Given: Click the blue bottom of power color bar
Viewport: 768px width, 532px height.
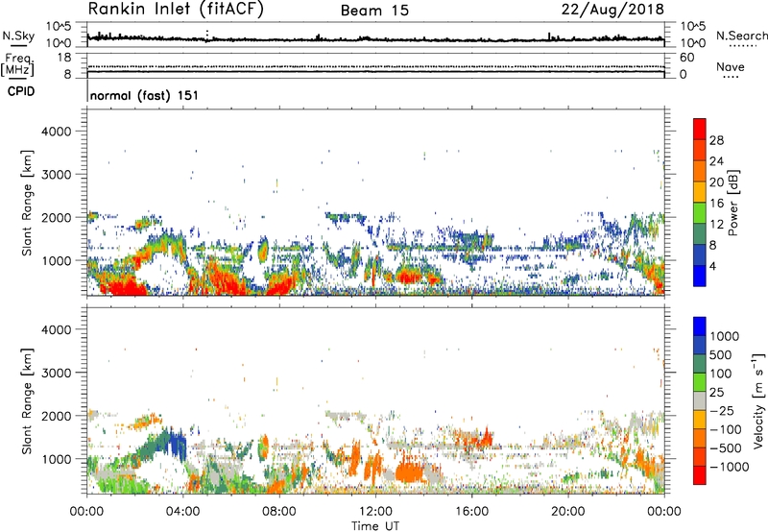Looking at the screenshot, I should 700,277.
